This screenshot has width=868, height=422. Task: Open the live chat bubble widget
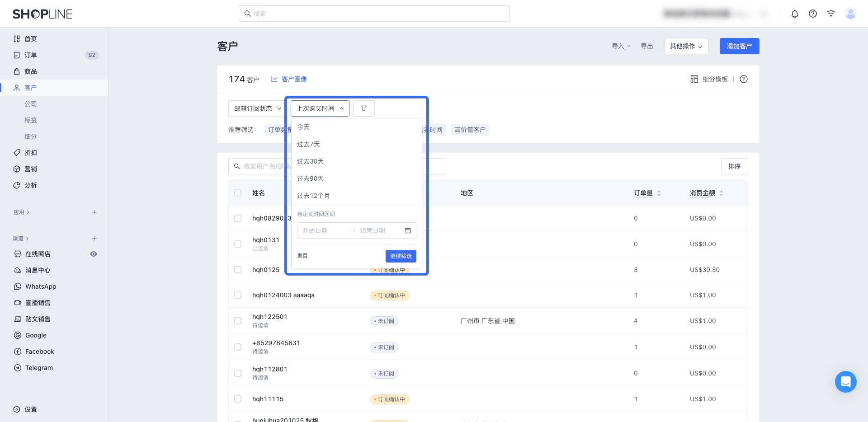[845, 382]
